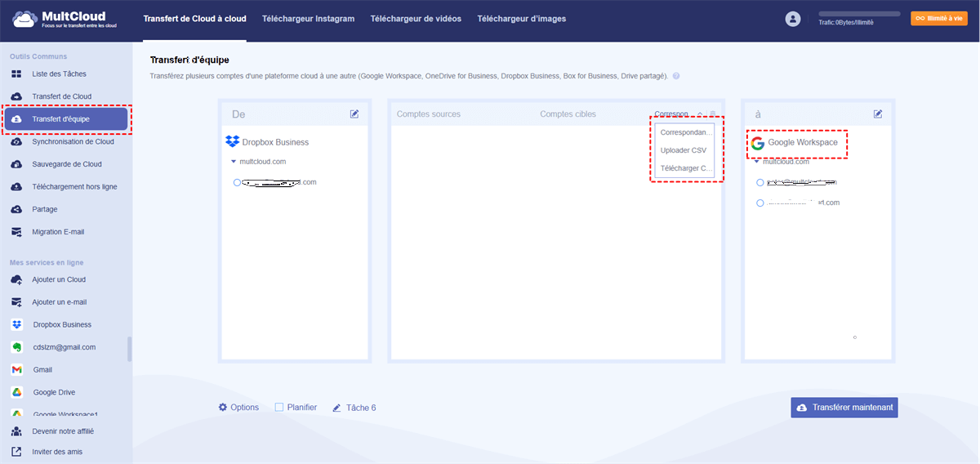Click the Comptes sources column header
Image resolution: width=980 pixels, height=464 pixels.
(x=429, y=114)
